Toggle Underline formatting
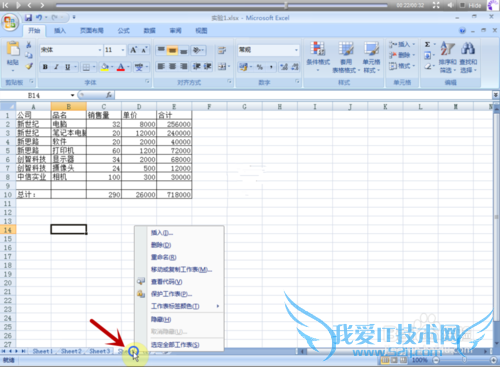The image size is (500, 367). [x=67, y=67]
